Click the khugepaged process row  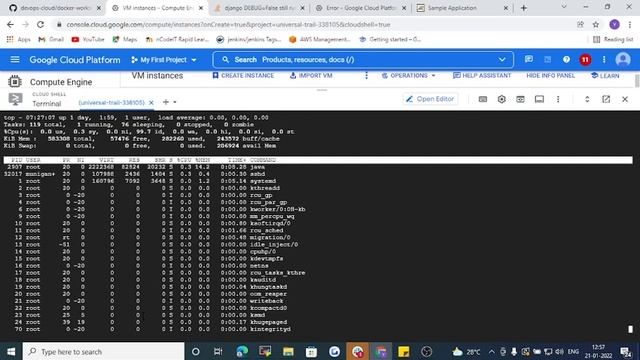(318, 322)
